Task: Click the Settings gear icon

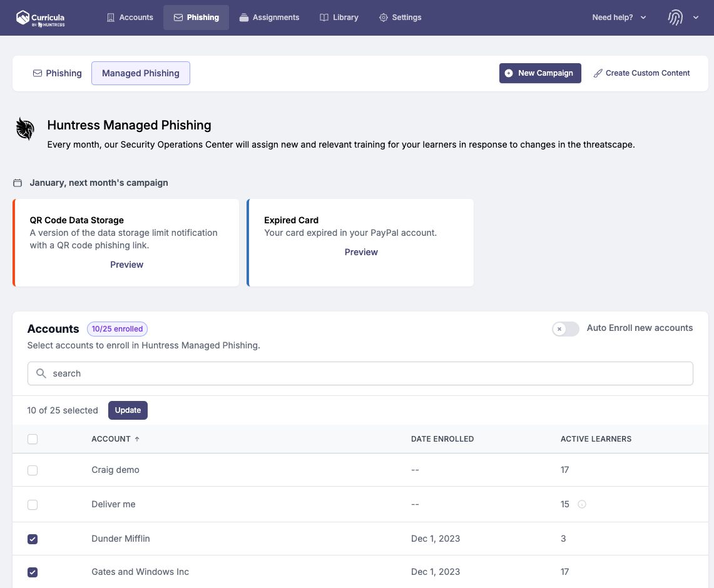Action: pos(384,18)
